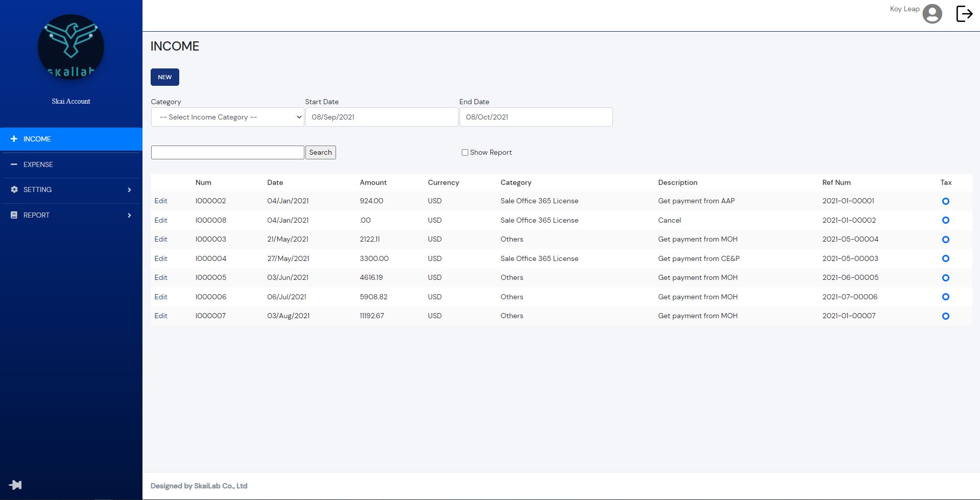Click description Get payment from AAP

coord(696,201)
